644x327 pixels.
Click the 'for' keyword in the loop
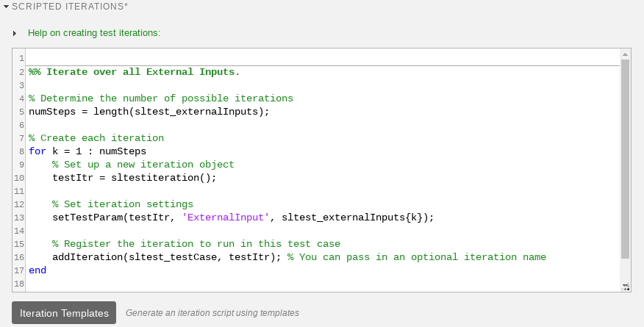coord(37,151)
